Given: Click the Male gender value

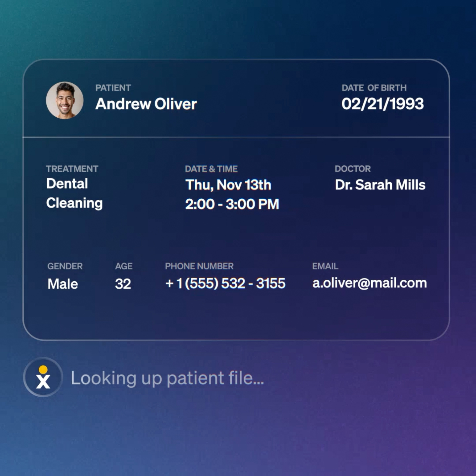Looking at the screenshot, I should point(63,284).
